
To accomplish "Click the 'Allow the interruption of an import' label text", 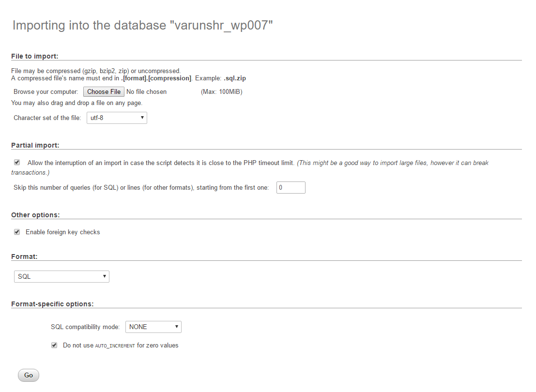I will tap(160, 163).
